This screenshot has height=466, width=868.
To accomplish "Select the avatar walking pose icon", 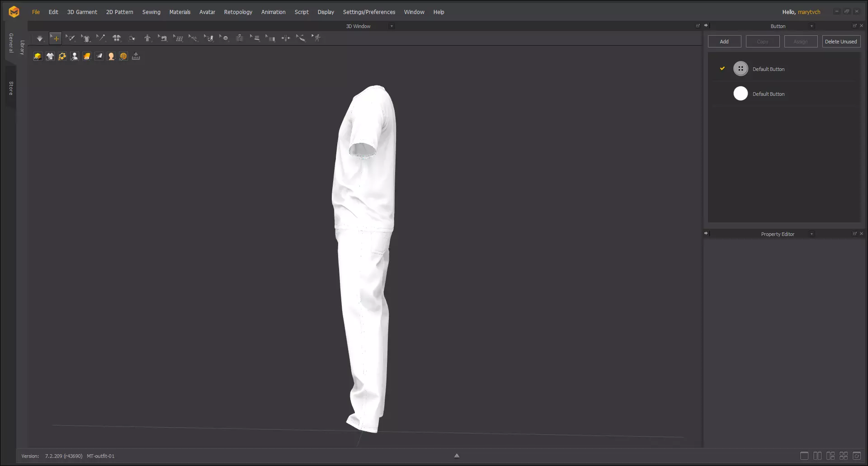I will pyautogui.click(x=317, y=38).
